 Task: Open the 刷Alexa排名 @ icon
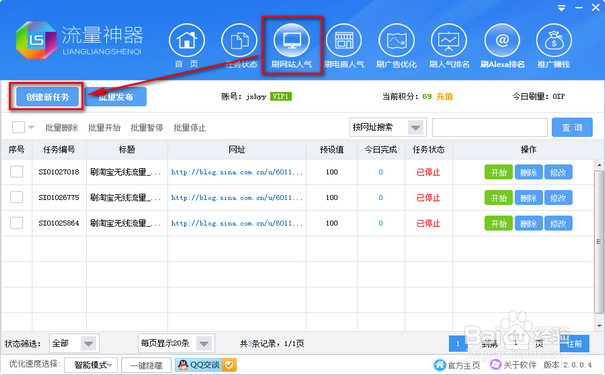click(x=502, y=40)
